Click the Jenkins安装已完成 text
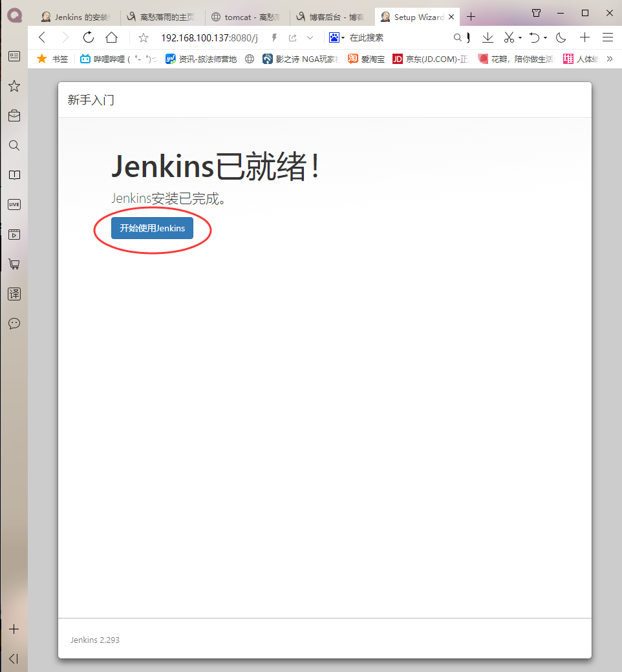Screen dimensions: 622x672 tap(168, 198)
